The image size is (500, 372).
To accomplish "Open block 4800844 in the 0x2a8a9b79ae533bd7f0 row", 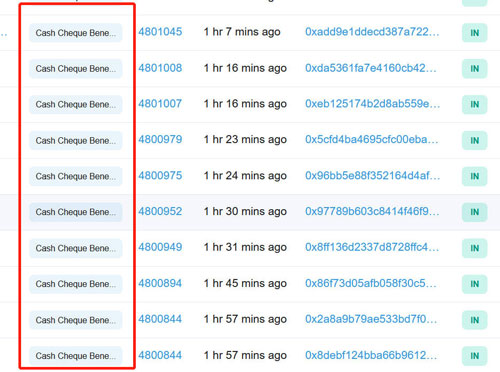I will point(160,319).
